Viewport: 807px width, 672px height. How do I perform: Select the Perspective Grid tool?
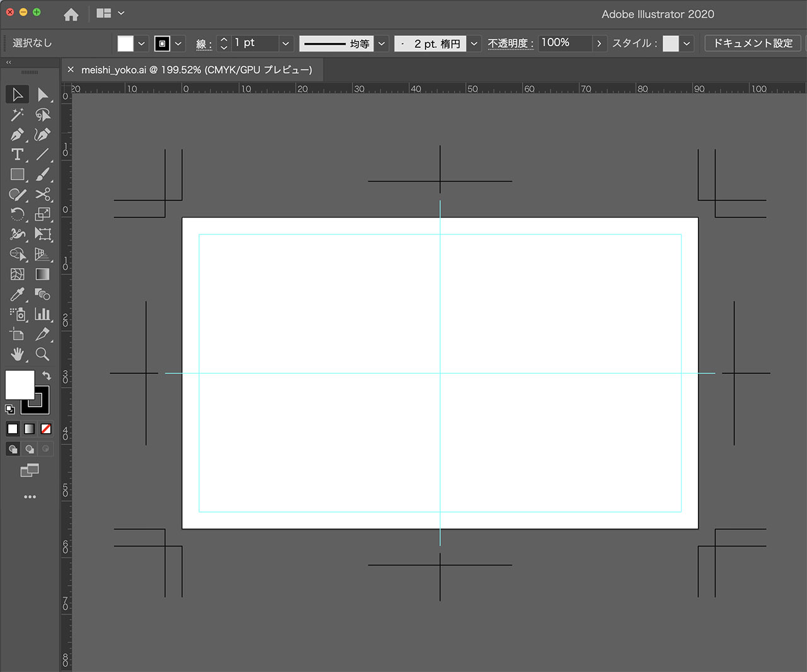coord(42,254)
